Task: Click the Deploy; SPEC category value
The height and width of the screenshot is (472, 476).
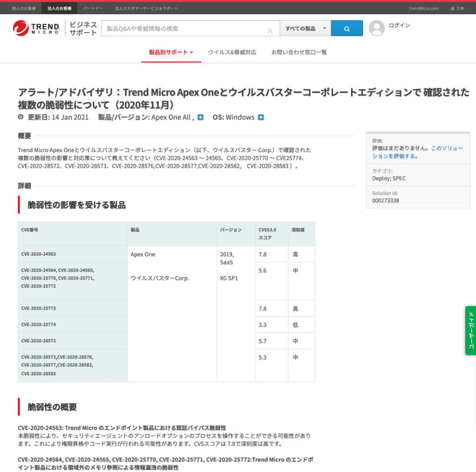Action: [x=389, y=178]
